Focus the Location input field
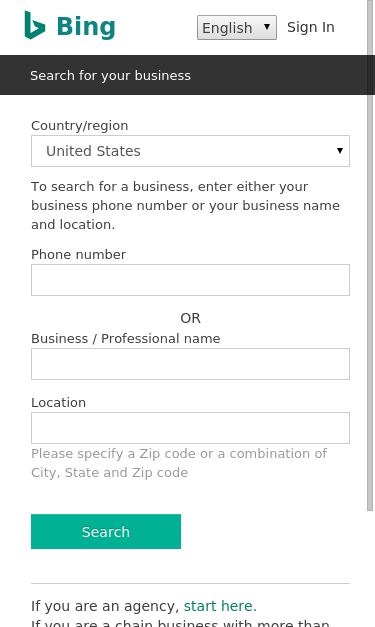375x627 pixels. (x=190, y=428)
